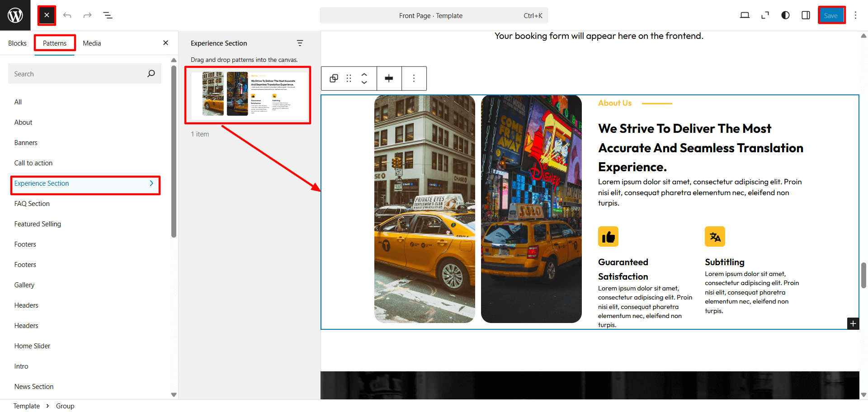Click the Redo arrow
Screen dimensions: 868x412
coord(87,15)
